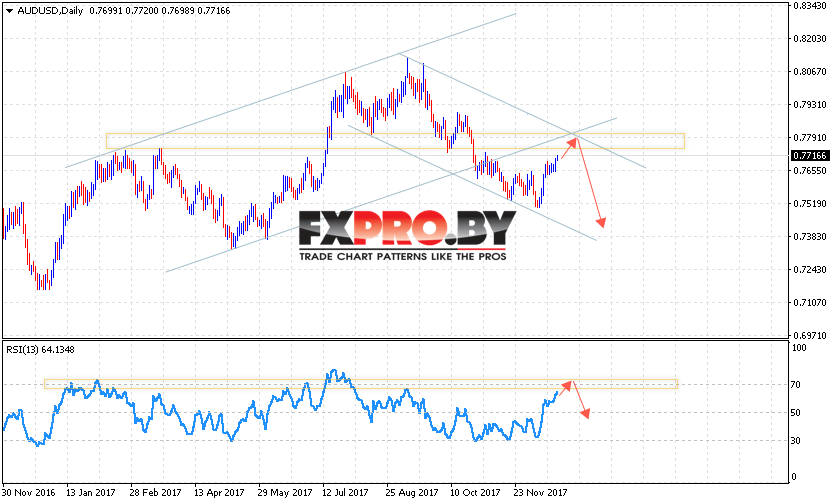Screen dimensions: 831x504
Task: Select the OHLC high value 0.77200
Action: [x=142, y=11]
